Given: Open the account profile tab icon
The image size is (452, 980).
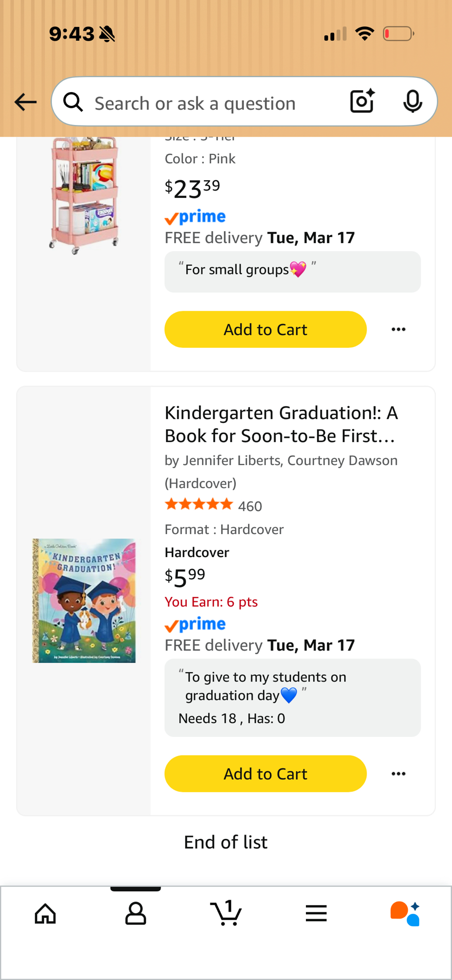Looking at the screenshot, I should tap(136, 913).
